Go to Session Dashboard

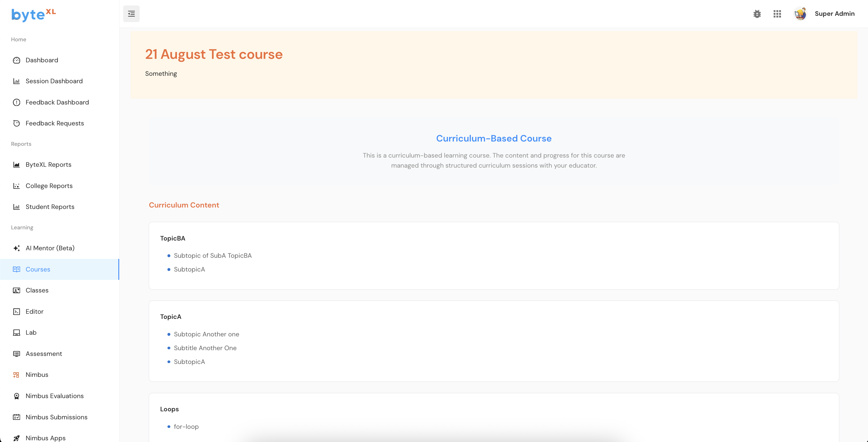point(54,81)
